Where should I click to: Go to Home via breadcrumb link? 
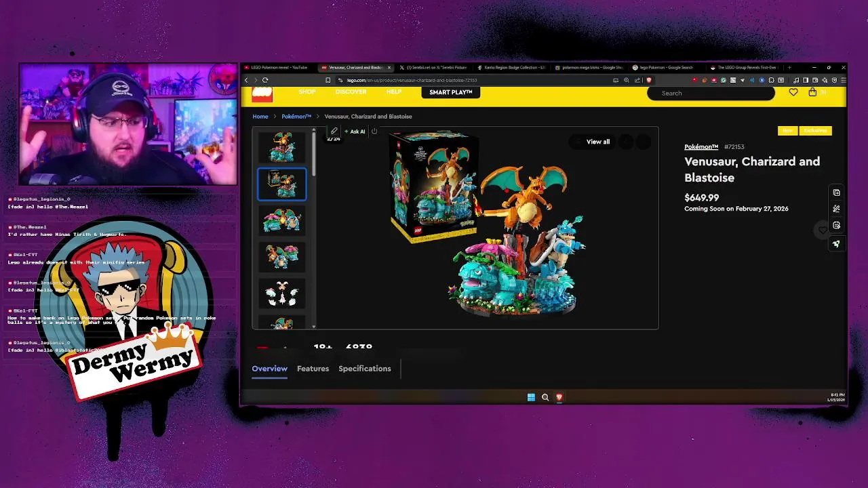(260, 117)
